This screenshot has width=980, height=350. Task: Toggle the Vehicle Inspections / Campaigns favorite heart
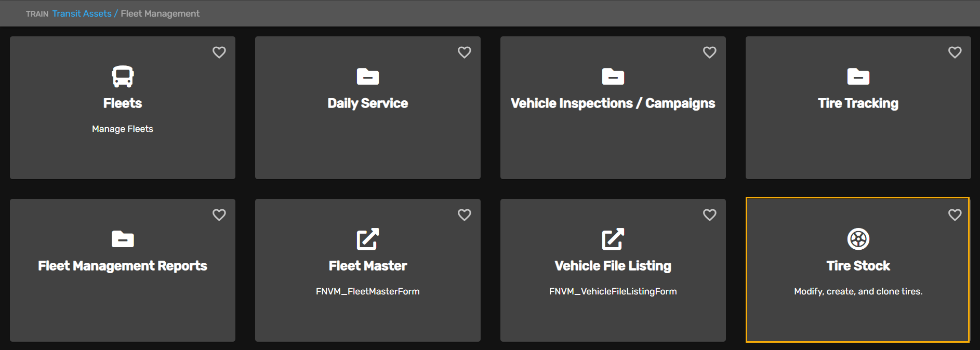point(710,52)
